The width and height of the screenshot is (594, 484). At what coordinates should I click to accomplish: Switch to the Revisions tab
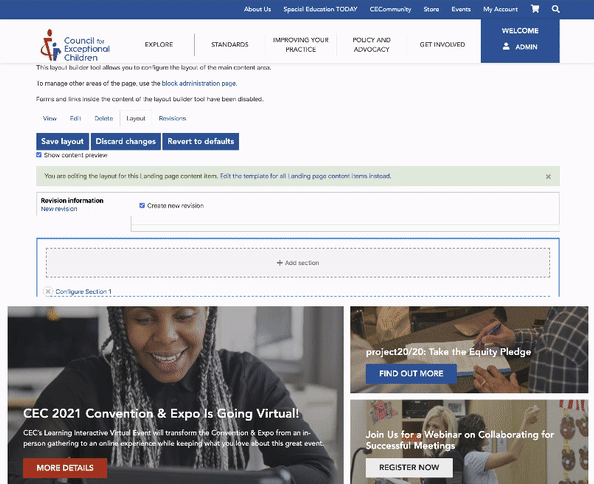172,119
